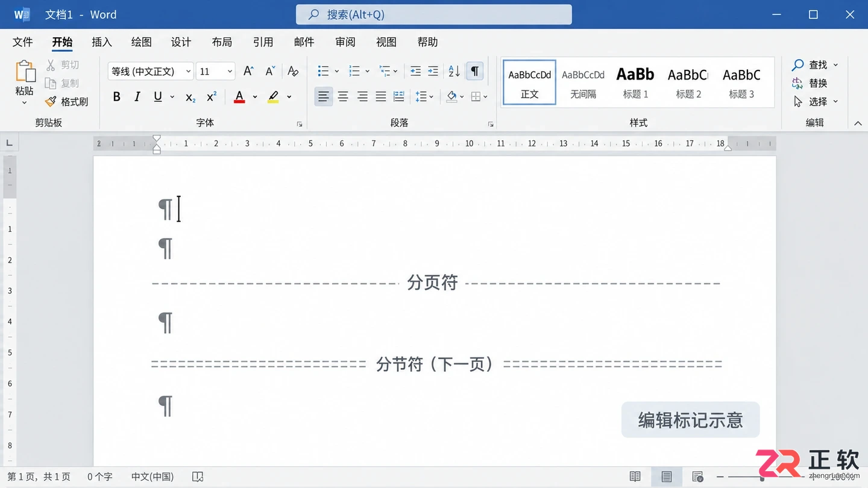Apply distributed alignment to the paragraph
The image size is (868, 488).
[x=399, y=96]
